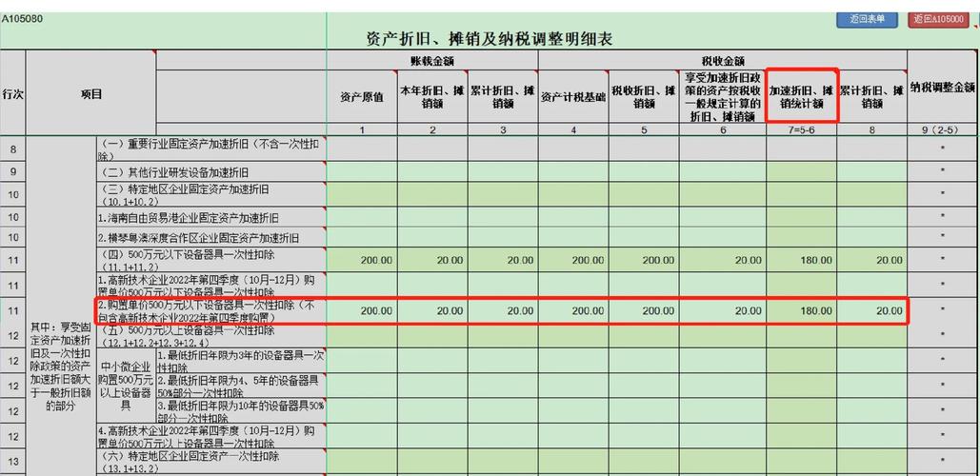Select 4.高新技术企业 500万元以上设备器具 row label
This screenshot has width=980, height=476.
[210, 436]
